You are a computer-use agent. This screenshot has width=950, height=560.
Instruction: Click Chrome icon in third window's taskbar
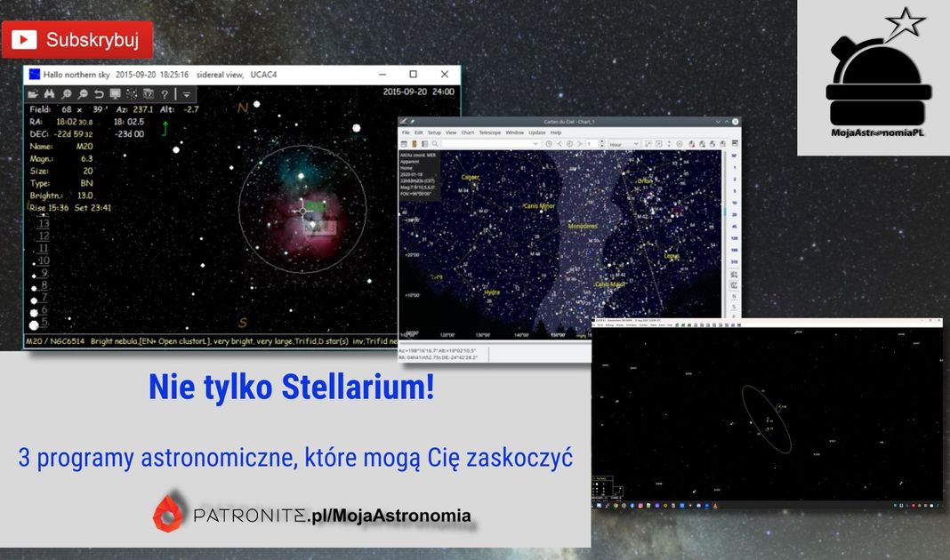tap(616, 506)
